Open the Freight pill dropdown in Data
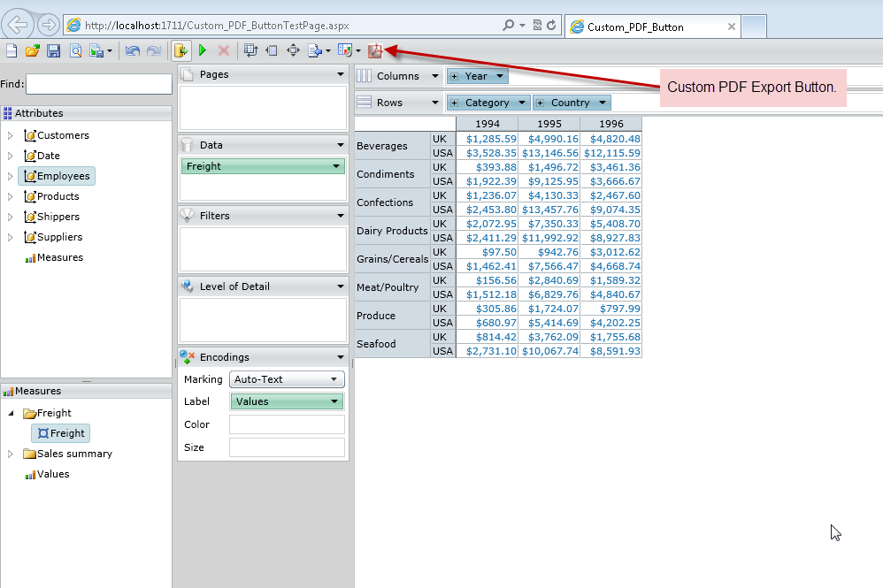Screen dimensions: 883x588 tap(336, 166)
